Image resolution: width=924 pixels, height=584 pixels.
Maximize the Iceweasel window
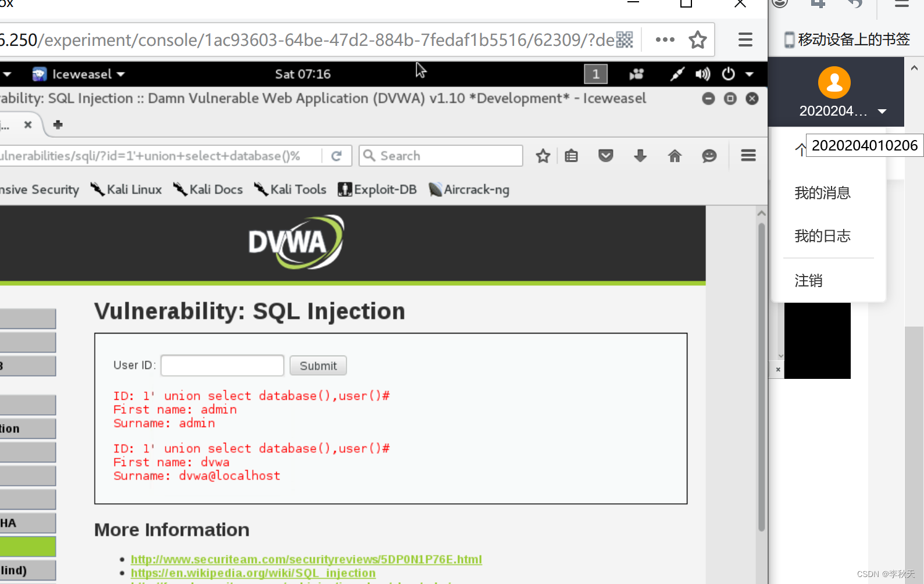pos(730,98)
